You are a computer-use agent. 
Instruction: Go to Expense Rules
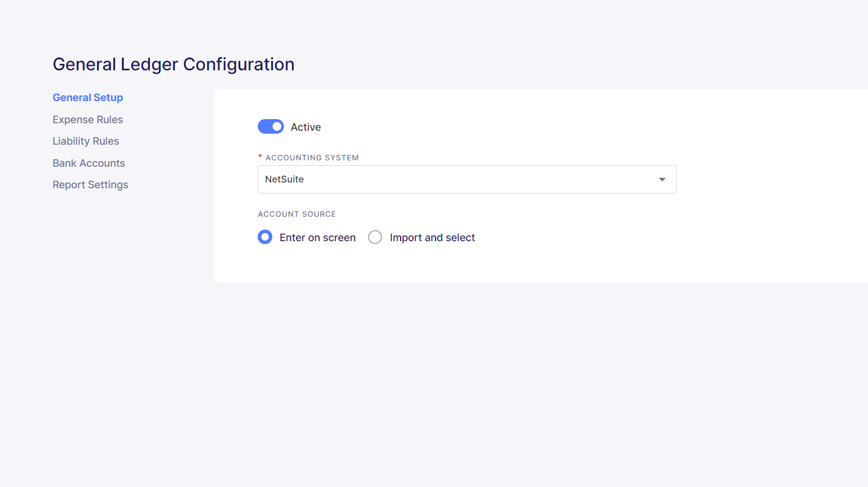point(88,120)
